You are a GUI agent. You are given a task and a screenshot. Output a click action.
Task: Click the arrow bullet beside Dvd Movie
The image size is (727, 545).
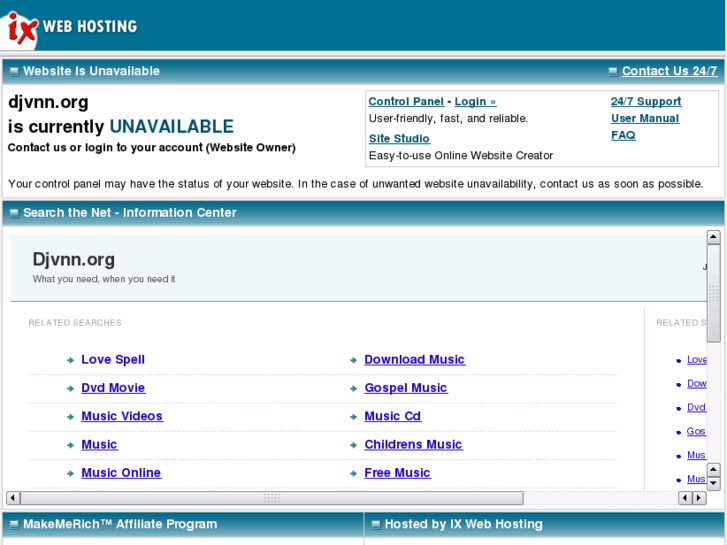pos(70,389)
